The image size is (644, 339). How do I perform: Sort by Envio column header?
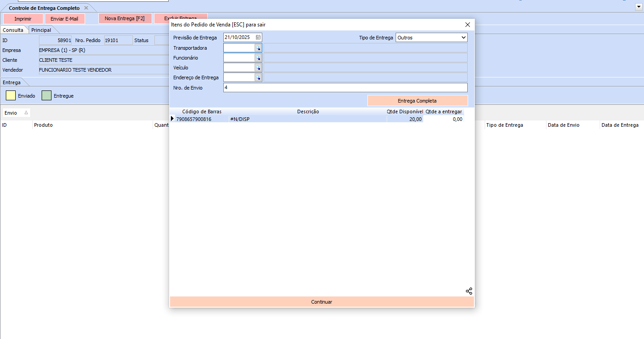(x=16, y=113)
